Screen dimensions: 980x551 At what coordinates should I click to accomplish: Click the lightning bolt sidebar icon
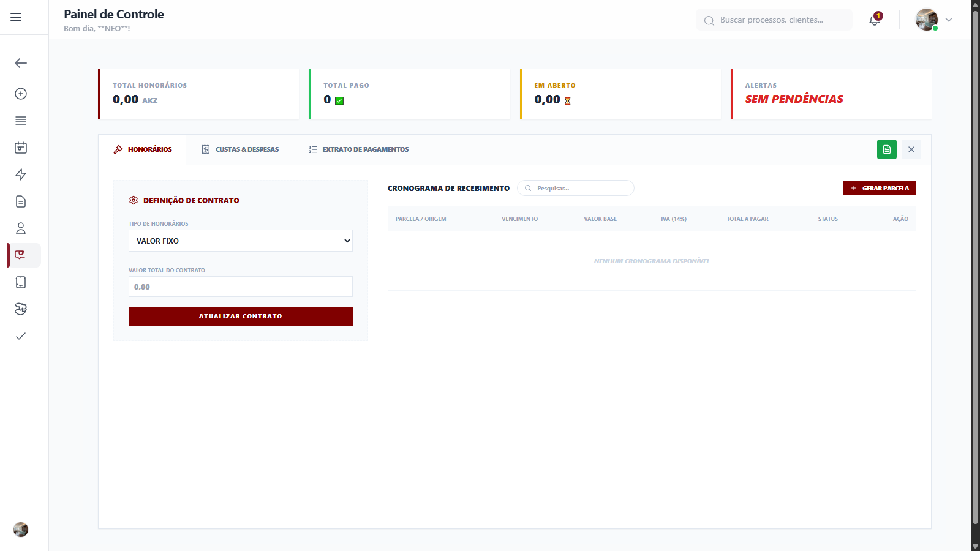pyautogui.click(x=21, y=174)
